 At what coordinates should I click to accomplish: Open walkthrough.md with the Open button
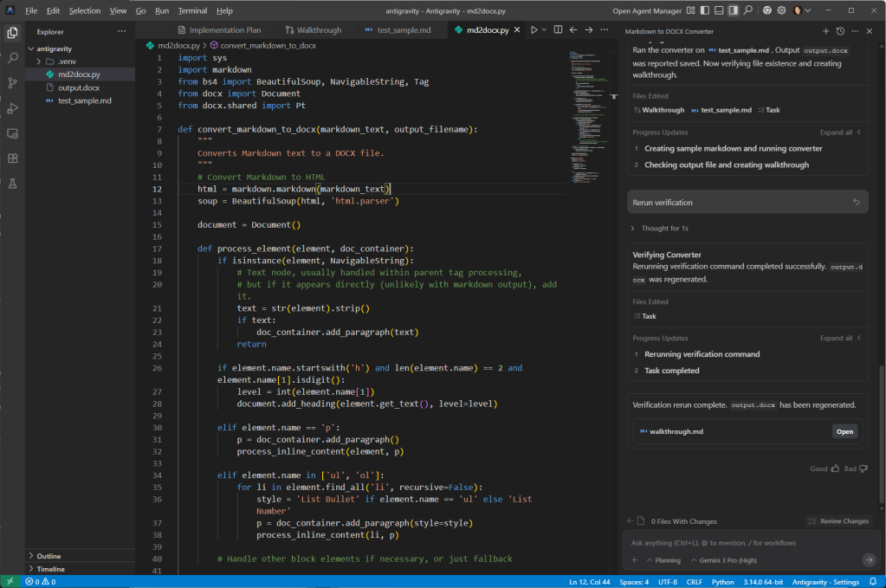844,430
